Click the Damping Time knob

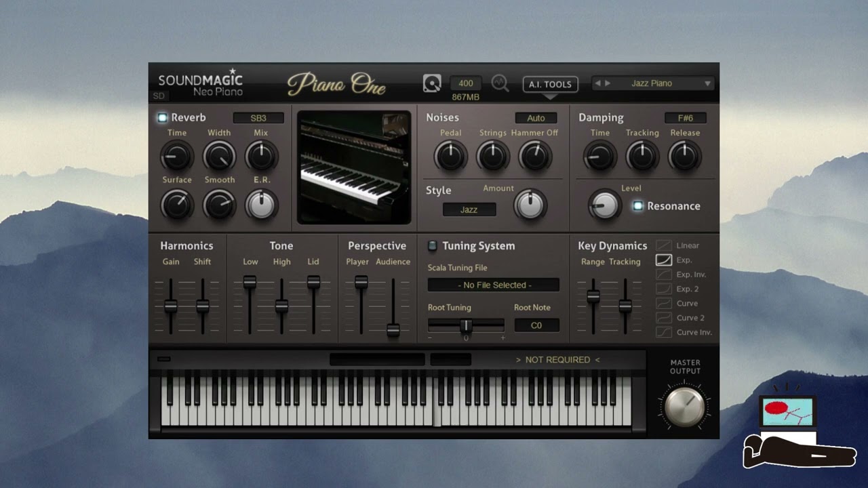point(600,157)
